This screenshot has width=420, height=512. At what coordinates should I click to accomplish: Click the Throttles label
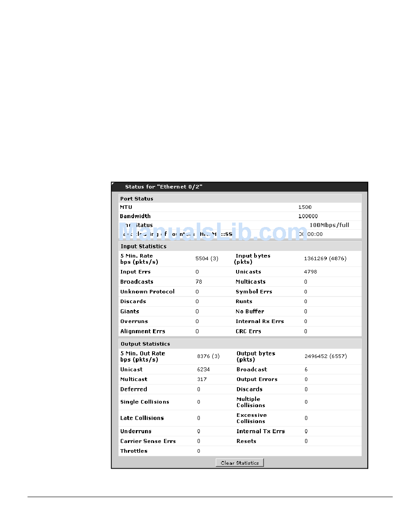pyautogui.click(x=134, y=451)
